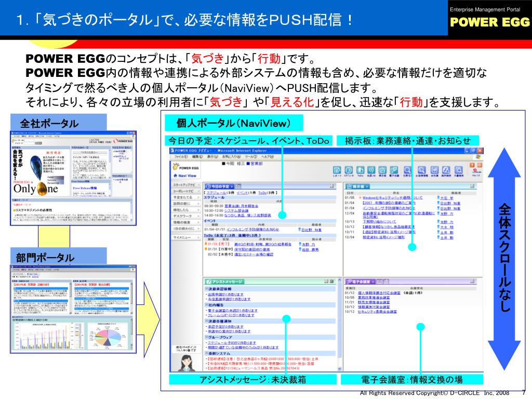The image size is (532, 399).
Task: Click the イベント:1件 summary link
Action: (246, 193)
